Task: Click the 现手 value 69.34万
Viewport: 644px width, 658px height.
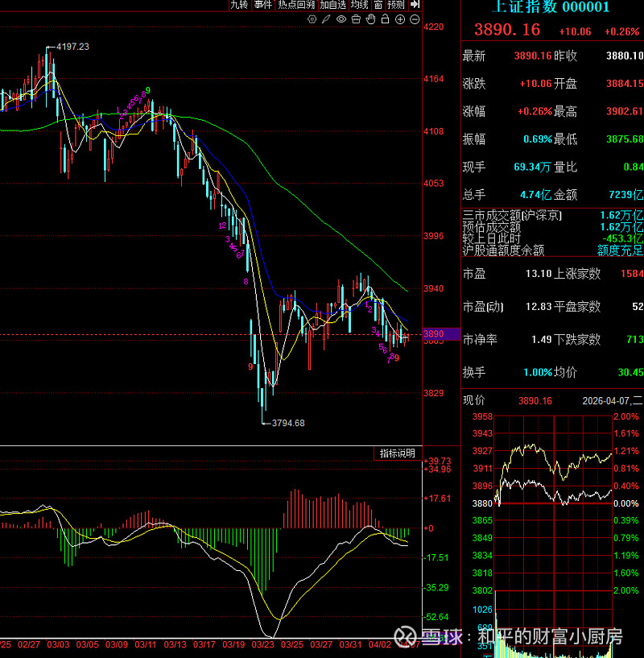Action: click(532, 167)
